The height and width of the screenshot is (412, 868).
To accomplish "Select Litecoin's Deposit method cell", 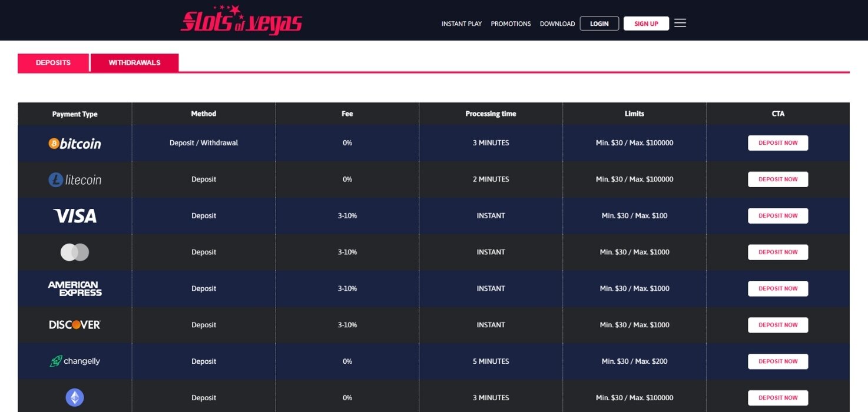I will click(204, 180).
